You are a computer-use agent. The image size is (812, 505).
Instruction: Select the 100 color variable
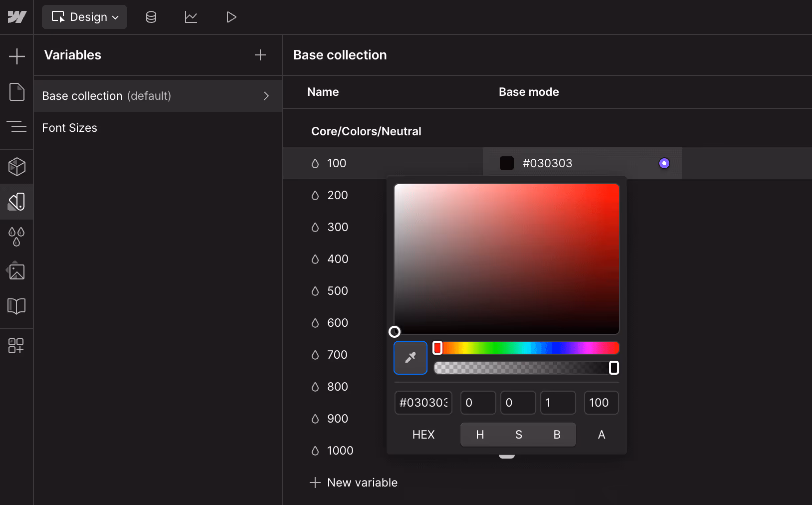337,163
